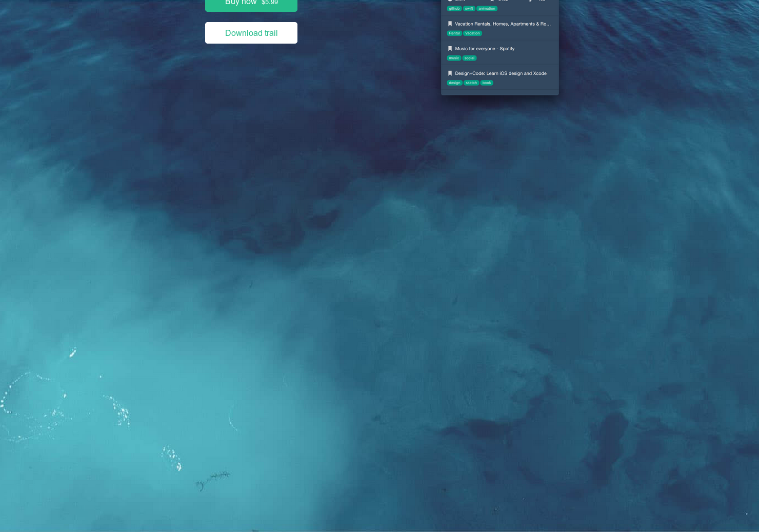The height and width of the screenshot is (532, 759).
Task: Click the Download trail button
Action: point(251,33)
